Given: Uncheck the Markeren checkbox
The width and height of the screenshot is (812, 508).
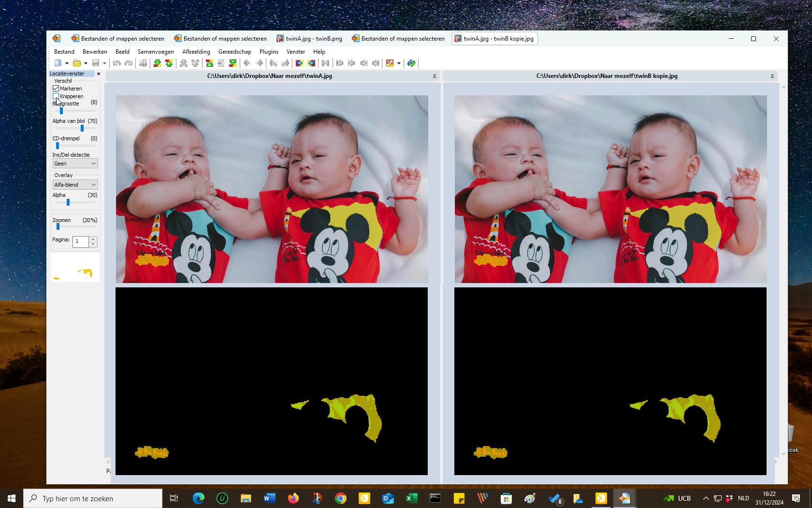Looking at the screenshot, I should 56,89.
